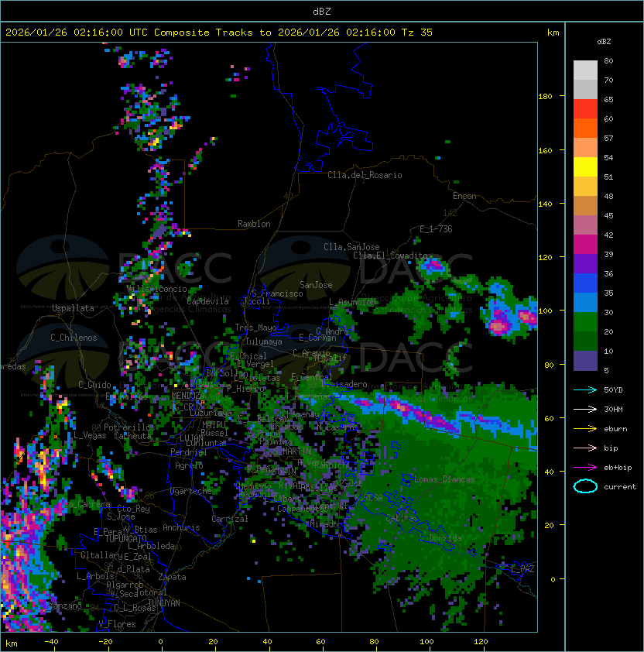Click the Tres_Mayo map label
Screen dimensions: 644x652
tap(255, 328)
